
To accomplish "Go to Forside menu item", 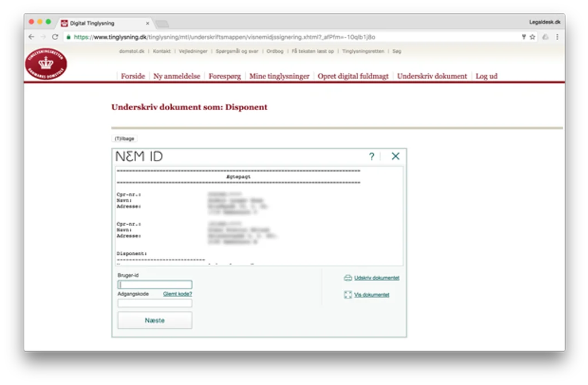I will click(133, 76).
